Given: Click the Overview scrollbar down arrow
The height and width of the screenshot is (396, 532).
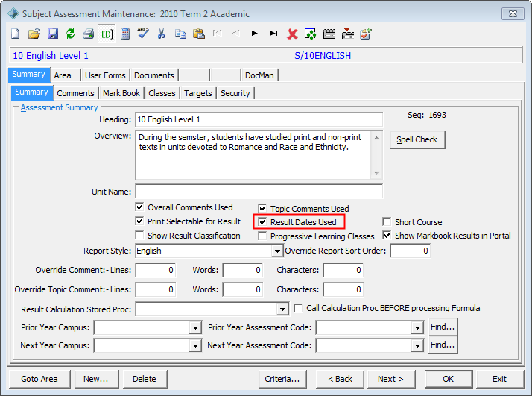Looking at the screenshot, I should coord(376,173).
